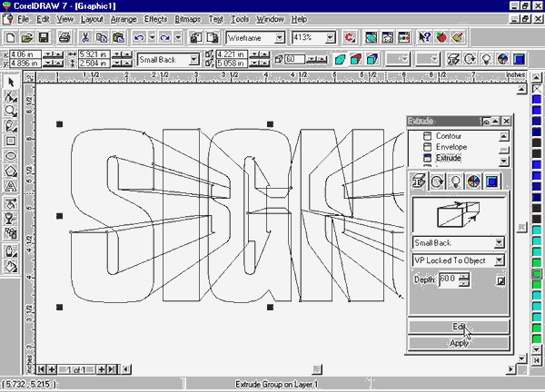Adjust the Depth spinner in Extrude rollup
Screen dimensions: 545x392
click(464, 279)
